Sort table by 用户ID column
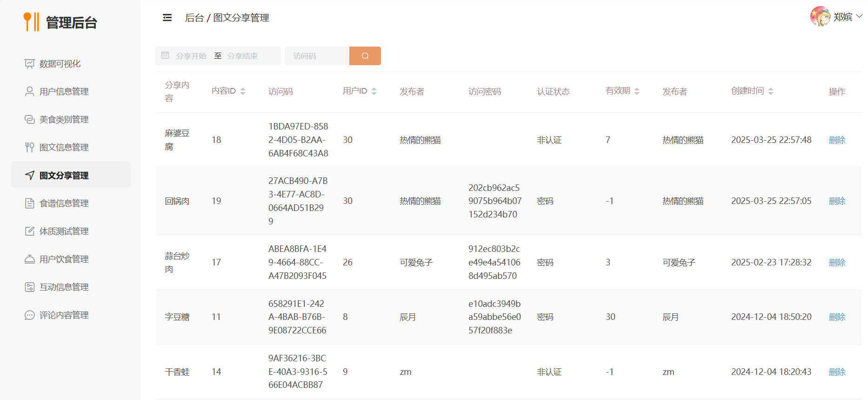Viewport: 868px width, 400px height. (x=374, y=91)
